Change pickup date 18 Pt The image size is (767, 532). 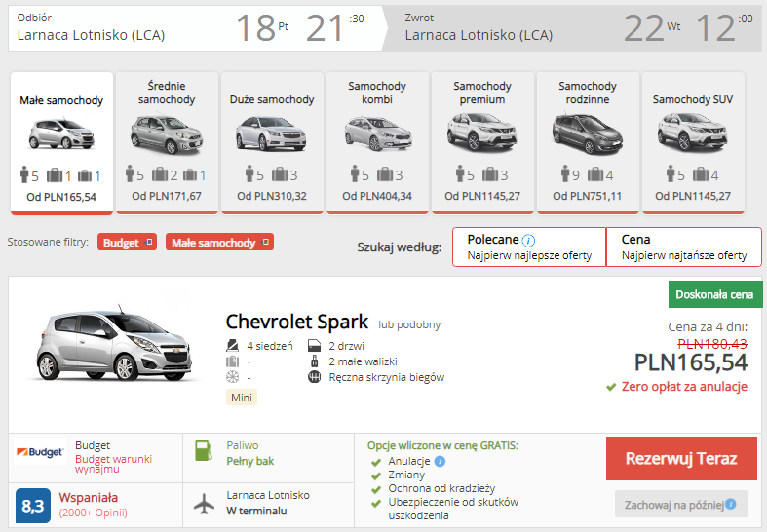(x=262, y=28)
